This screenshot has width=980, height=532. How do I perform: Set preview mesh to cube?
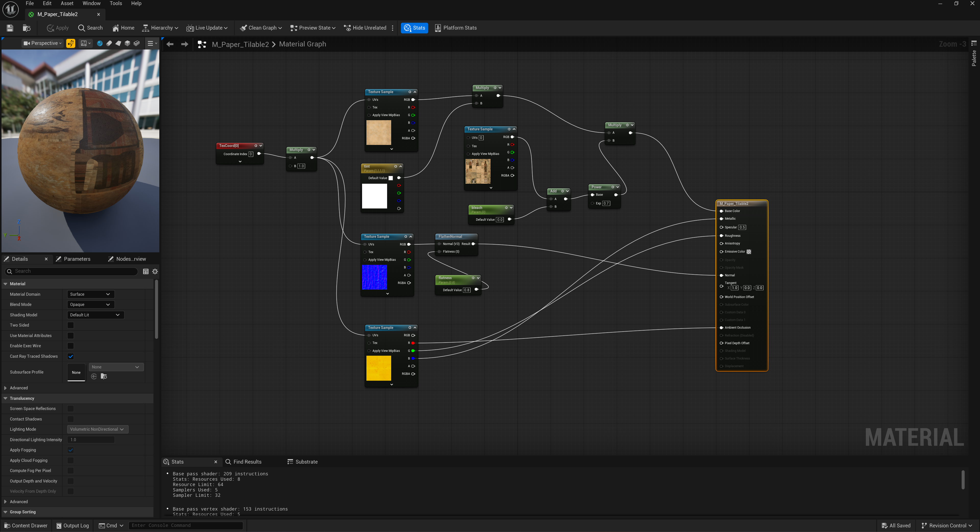(127, 43)
